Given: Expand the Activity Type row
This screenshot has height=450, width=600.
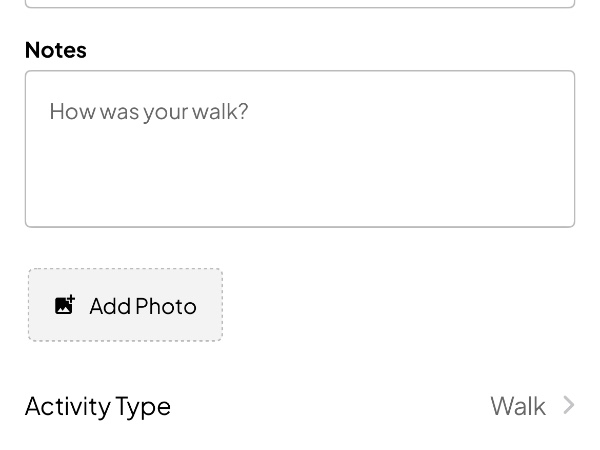Looking at the screenshot, I should click(x=300, y=406).
